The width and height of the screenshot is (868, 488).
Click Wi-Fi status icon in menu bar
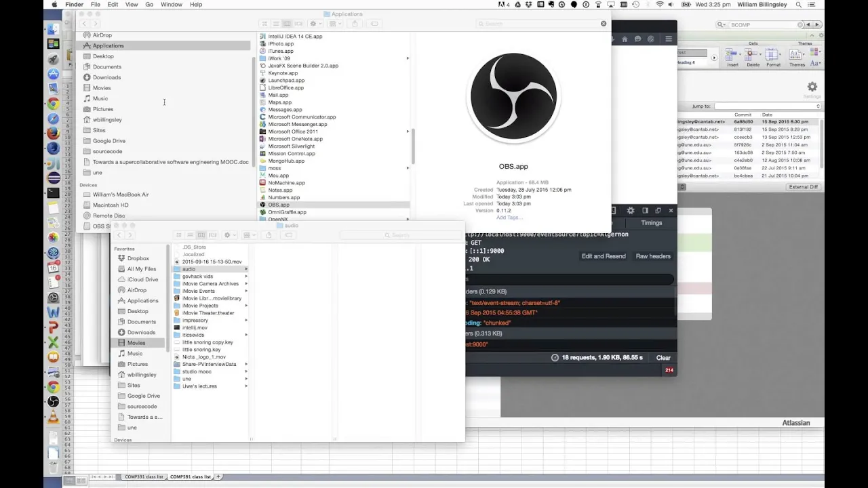point(660,5)
